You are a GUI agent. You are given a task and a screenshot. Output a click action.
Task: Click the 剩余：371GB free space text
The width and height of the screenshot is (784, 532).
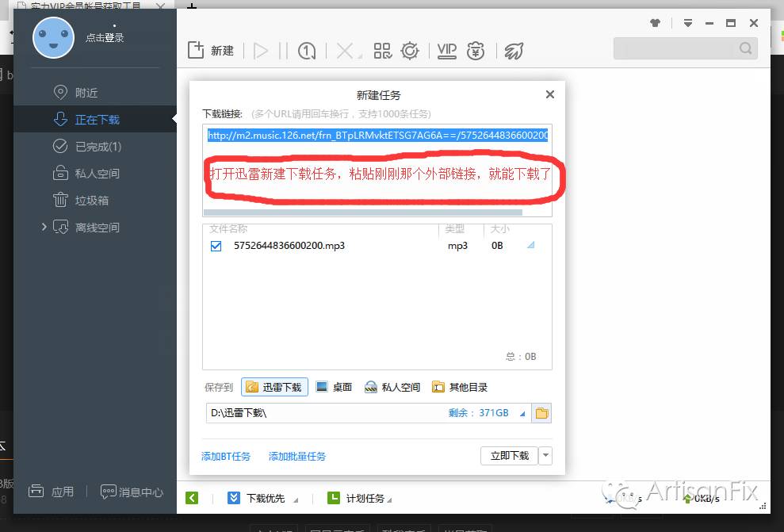[479, 413]
